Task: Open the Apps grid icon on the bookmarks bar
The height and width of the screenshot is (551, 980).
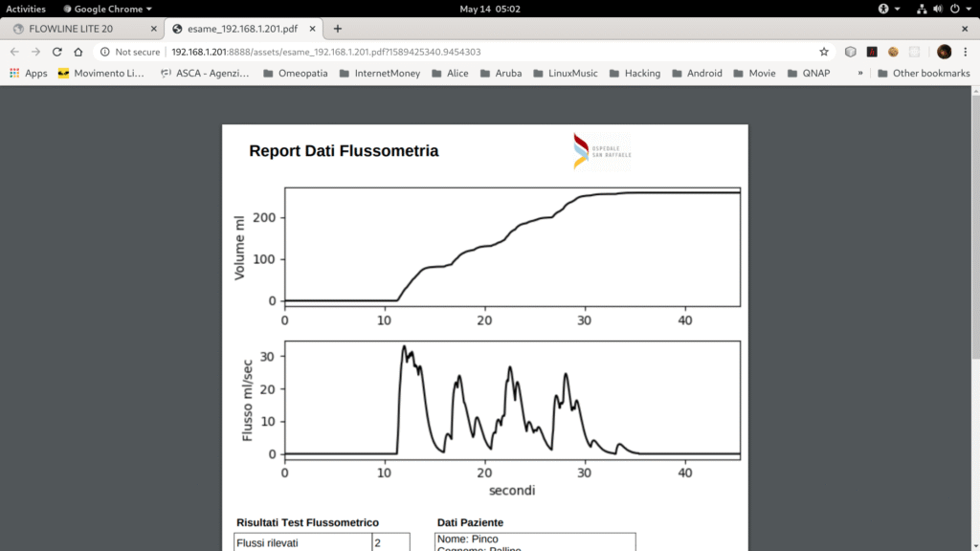Action: pyautogui.click(x=14, y=73)
